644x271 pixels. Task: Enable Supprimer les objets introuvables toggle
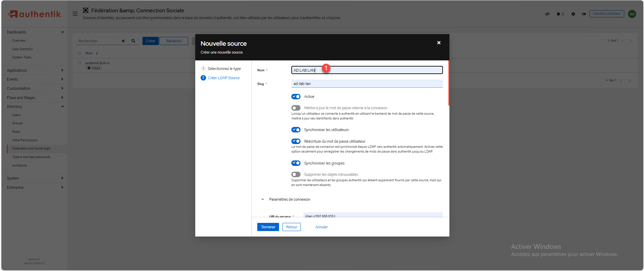(x=296, y=174)
